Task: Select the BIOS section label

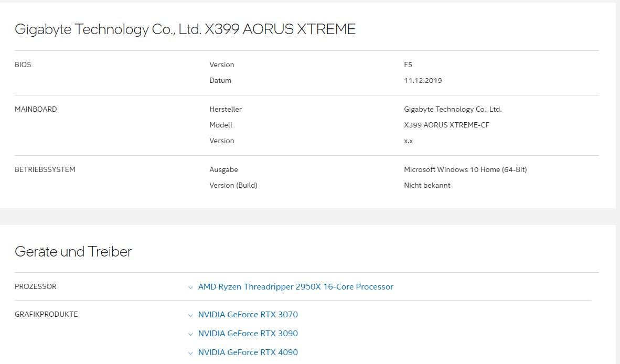Action: tap(23, 65)
